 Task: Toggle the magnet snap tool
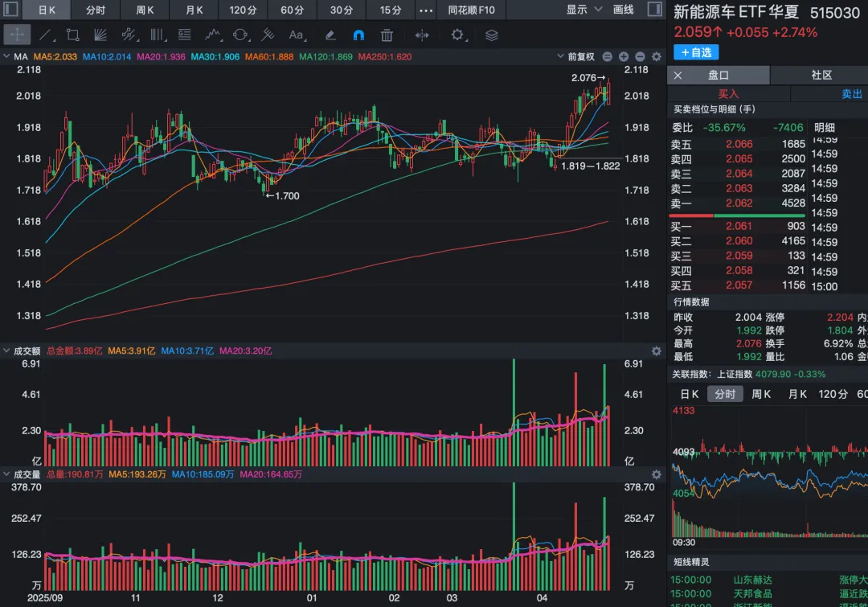click(358, 35)
